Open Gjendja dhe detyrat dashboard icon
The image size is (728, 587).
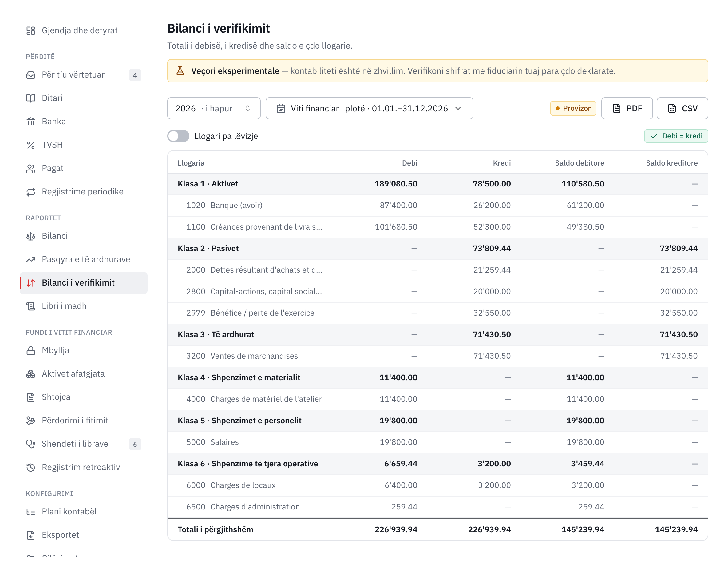(31, 31)
